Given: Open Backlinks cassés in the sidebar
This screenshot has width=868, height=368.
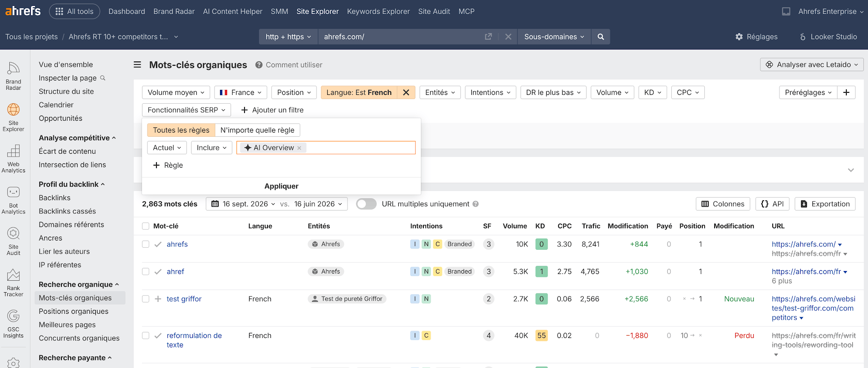Looking at the screenshot, I should click(67, 211).
